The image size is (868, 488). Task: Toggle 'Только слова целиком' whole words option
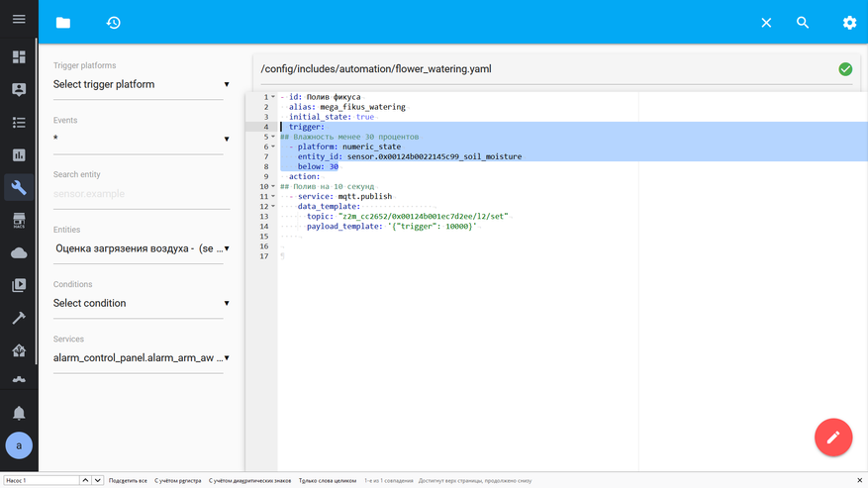(x=327, y=480)
